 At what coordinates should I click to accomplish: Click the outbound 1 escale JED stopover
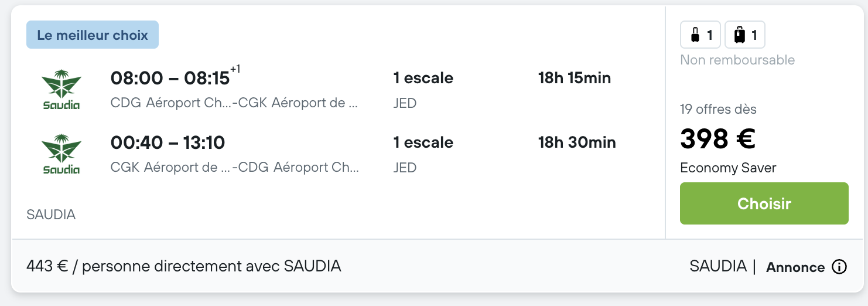click(x=423, y=90)
